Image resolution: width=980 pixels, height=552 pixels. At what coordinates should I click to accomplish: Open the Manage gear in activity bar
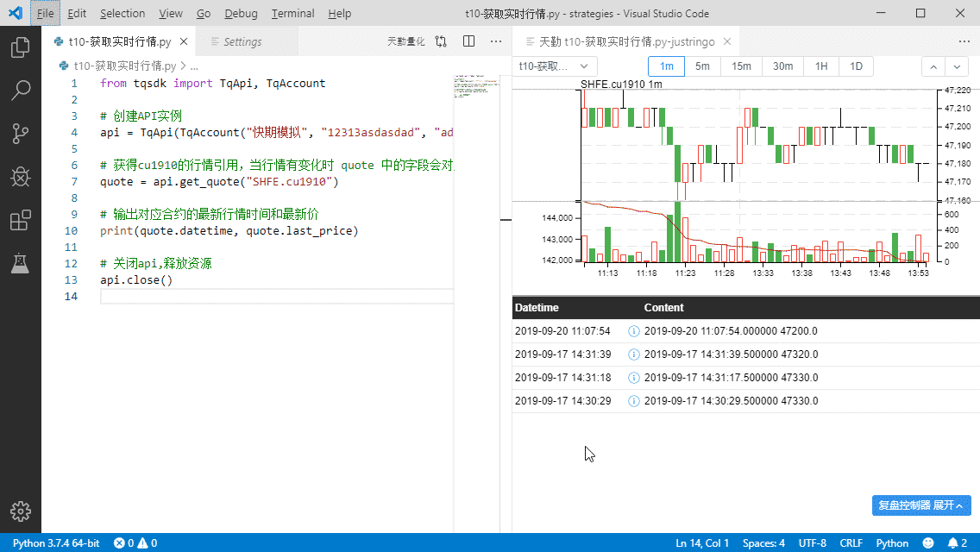[20, 511]
